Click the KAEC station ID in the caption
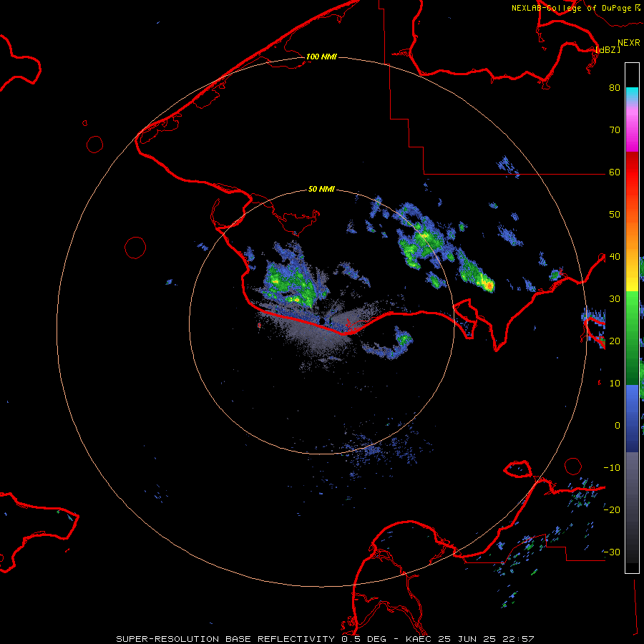 point(420,639)
